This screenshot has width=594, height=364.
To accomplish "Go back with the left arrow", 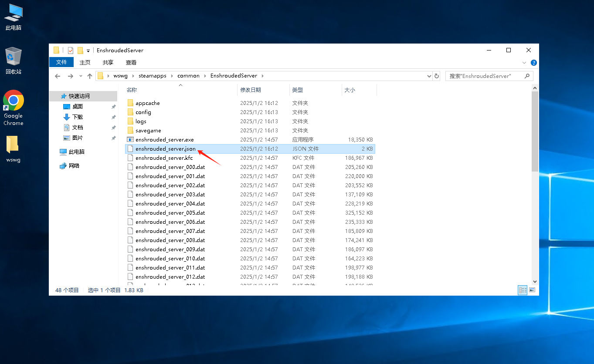I will click(58, 76).
